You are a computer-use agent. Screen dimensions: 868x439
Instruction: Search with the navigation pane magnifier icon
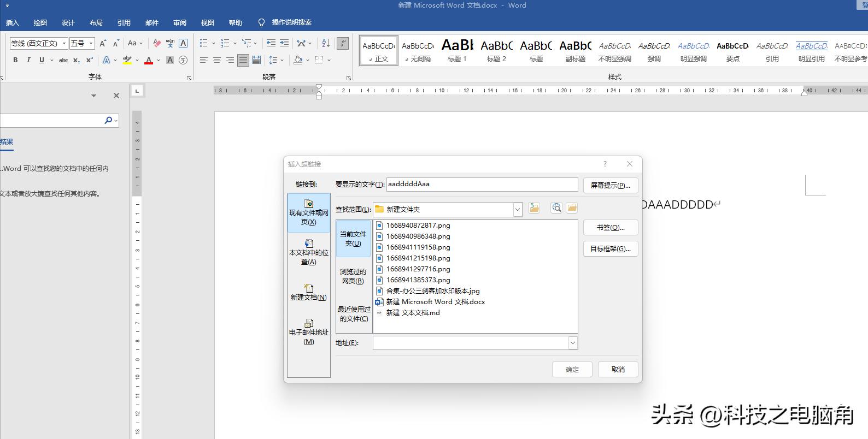coord(108,120)
